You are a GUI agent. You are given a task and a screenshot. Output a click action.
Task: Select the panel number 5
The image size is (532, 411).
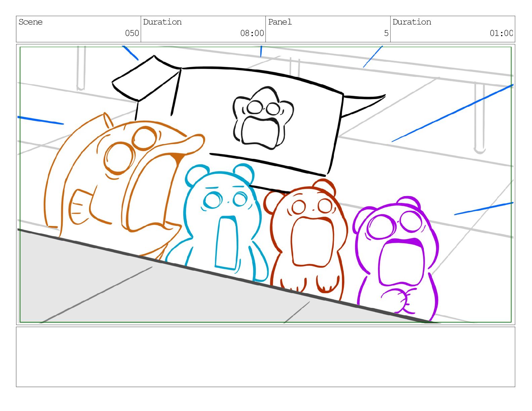pyautogui.click(x=386, y=33)
